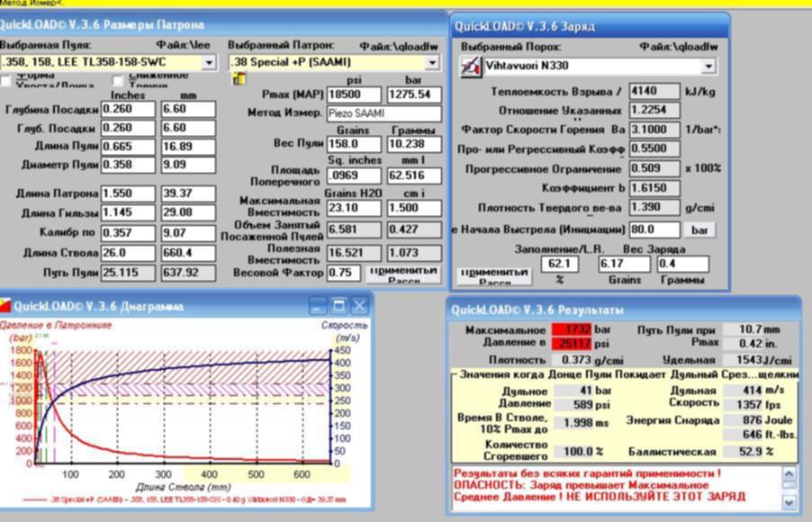The height and width of the screenshot is (522, 812).
Task: Click the Применить button in the cartridge dimensions panel
Action: [403, 274]
